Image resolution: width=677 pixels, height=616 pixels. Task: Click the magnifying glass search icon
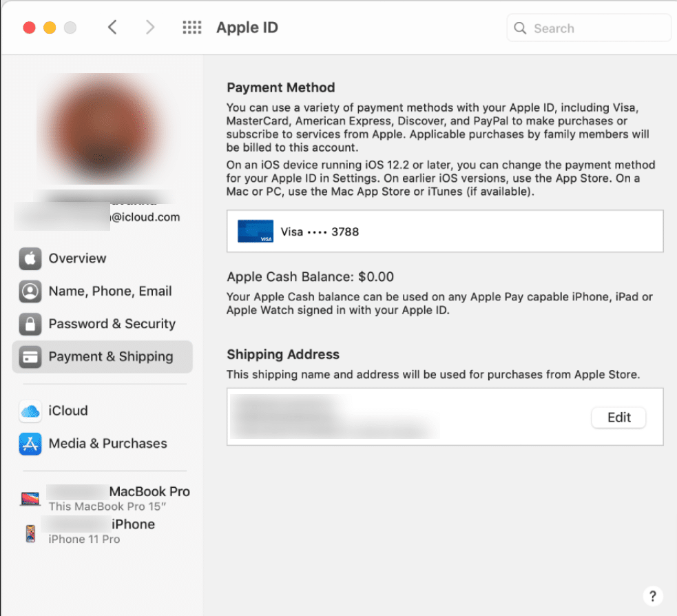pyautogui.click(x=520, y=28)
